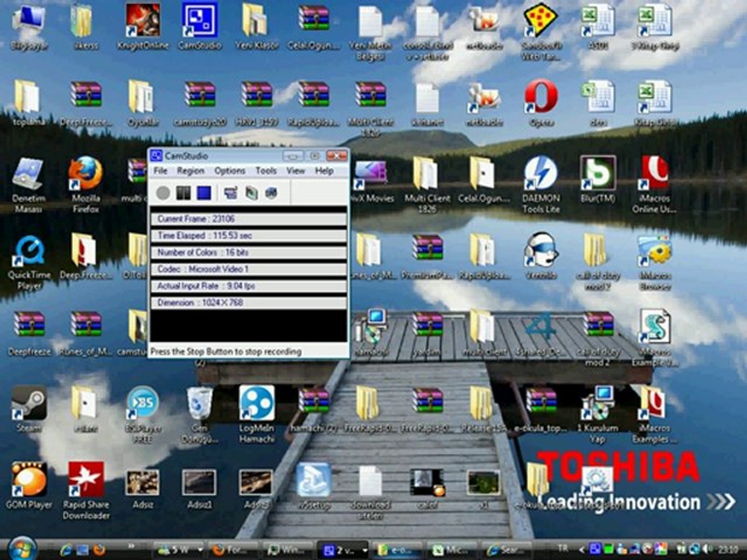Select the Opera desktop shortcut
Viewport: 747px width, 560px height.
click(x=541, y=103)
